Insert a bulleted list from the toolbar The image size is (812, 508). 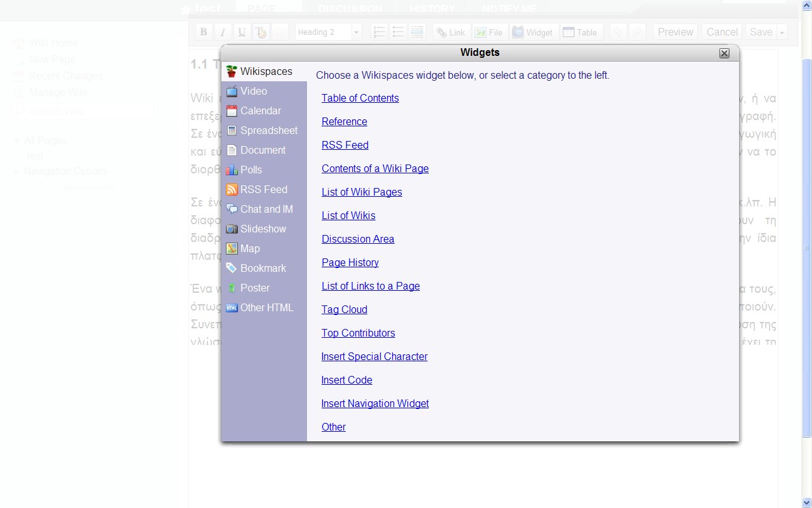[x=398, y=32]
